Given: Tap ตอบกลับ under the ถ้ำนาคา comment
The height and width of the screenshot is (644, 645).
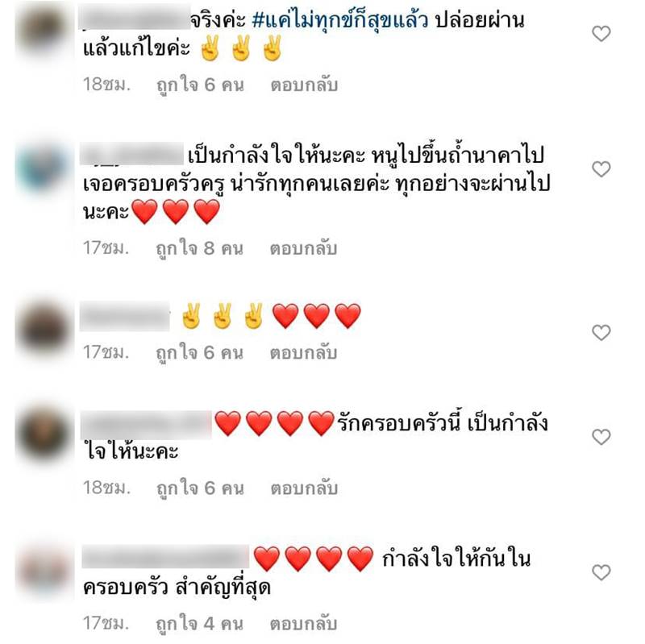Looking at the screenshot, I should click(x=303, y=248).
